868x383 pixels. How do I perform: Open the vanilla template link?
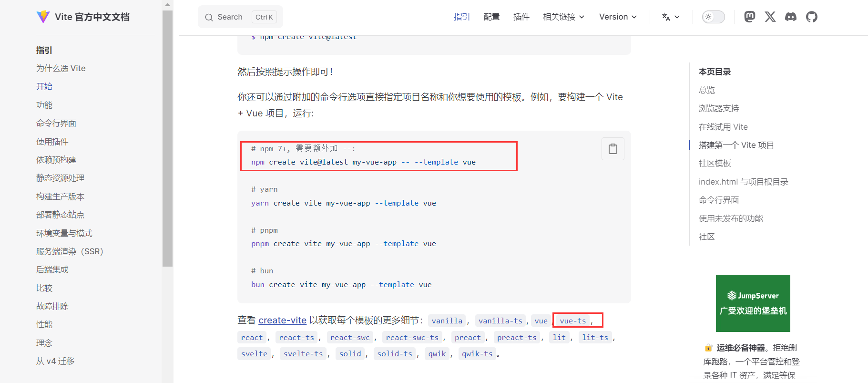[x=447, y=321]
